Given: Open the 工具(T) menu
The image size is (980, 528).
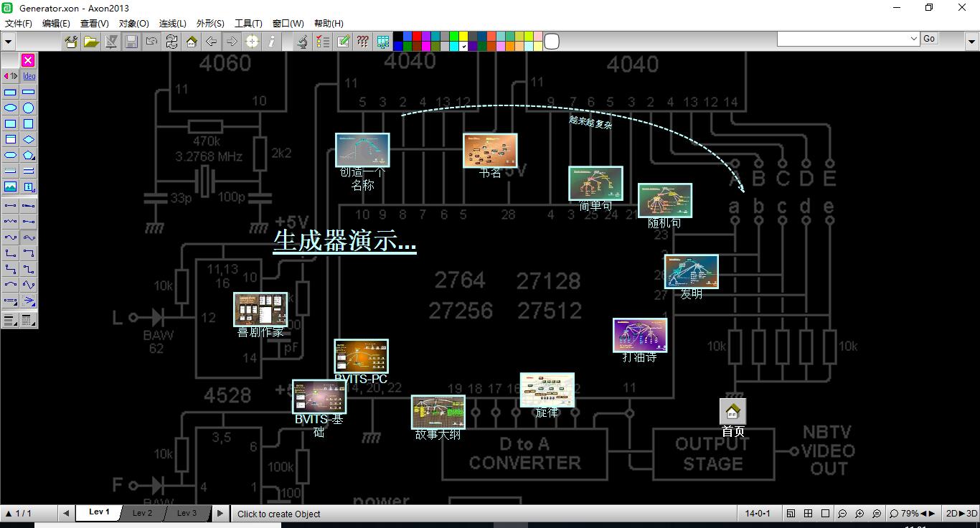Looking at the screenshot, I should tap(248, 23).
